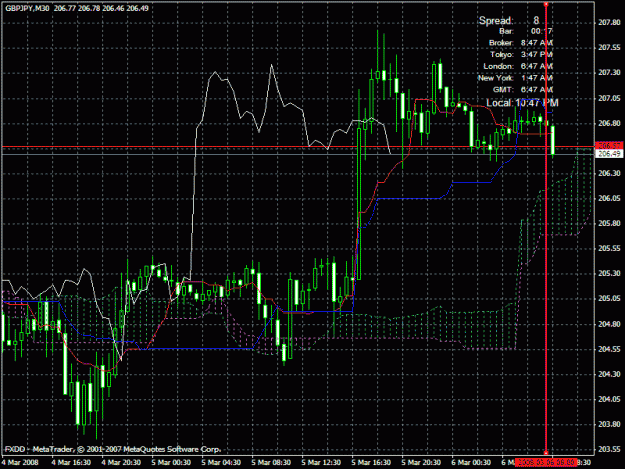The image size is (625, 469).
Task: Click the 203.55 price scale label
Action: (x=609, y=449)
